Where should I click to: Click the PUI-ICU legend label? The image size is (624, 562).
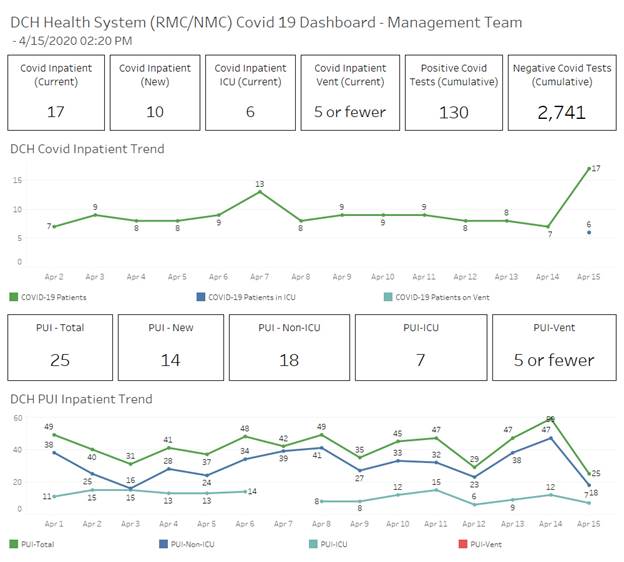334,544
